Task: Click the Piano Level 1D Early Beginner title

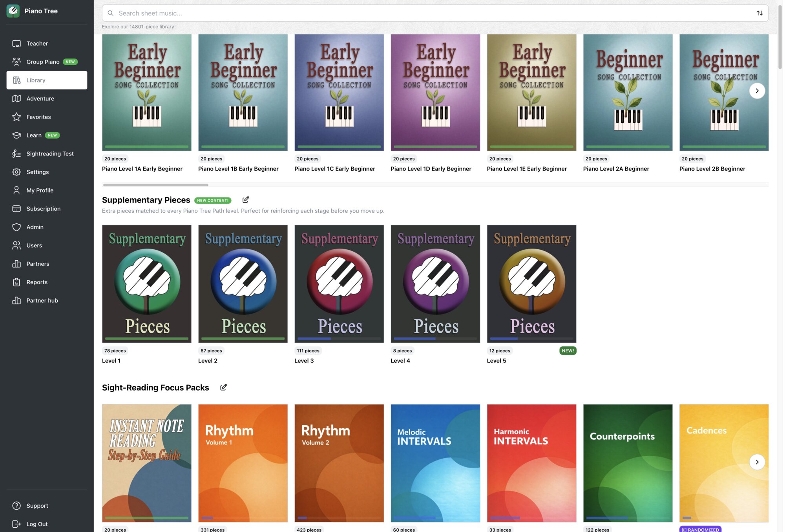Action: click(431, 169)
